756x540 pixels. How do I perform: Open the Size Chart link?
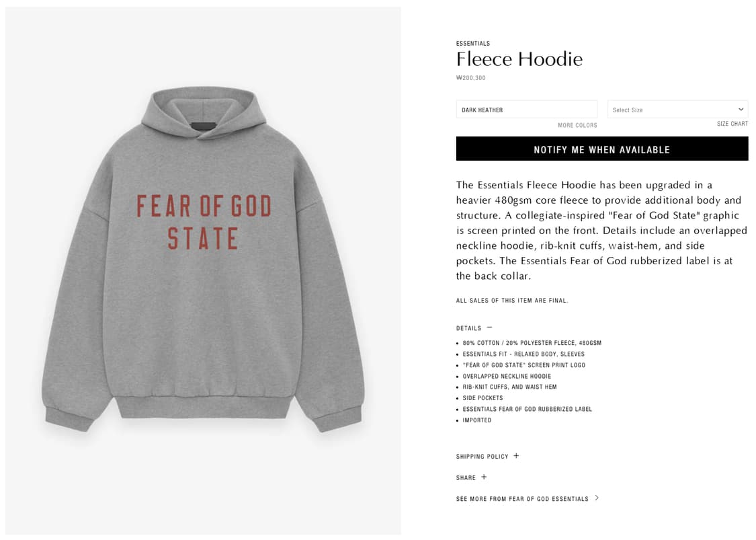click(x=732, y=124)
